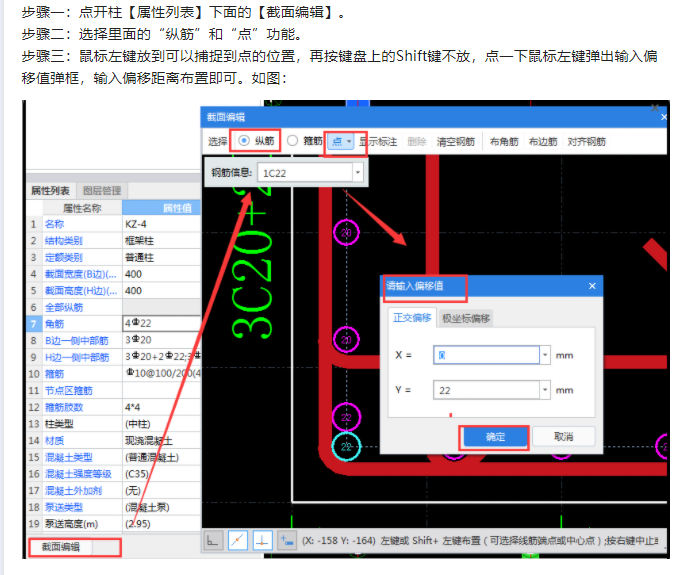Click 选择 in the section editor toolbar
The width and height of the screenshot is (693, 575).
tap(217, 142)
